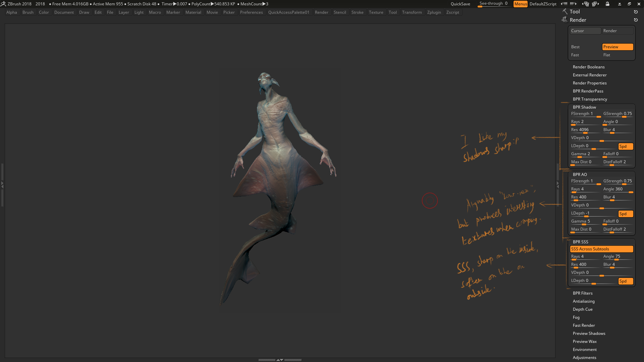Disable SSS Across Subtools
Viewport: 644px width, 362px height.
pos(601,249)
